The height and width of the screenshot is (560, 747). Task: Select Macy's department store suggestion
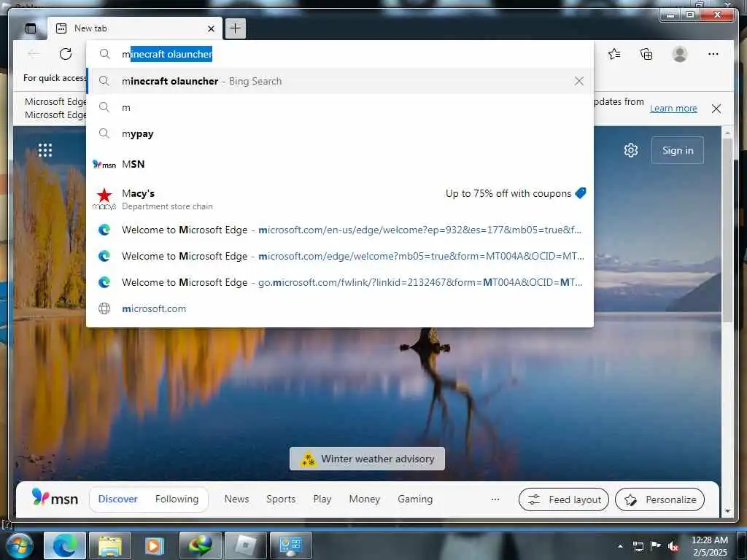pyautogui.click(x=340, y=199)
